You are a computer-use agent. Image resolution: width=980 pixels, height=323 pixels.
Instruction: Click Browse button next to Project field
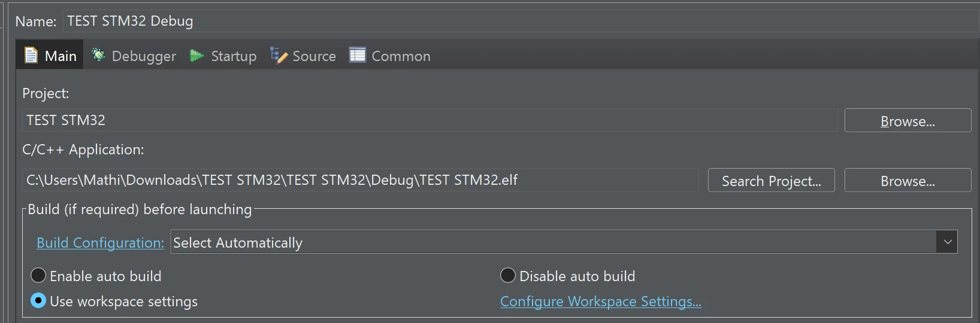[x=908, y=120]
